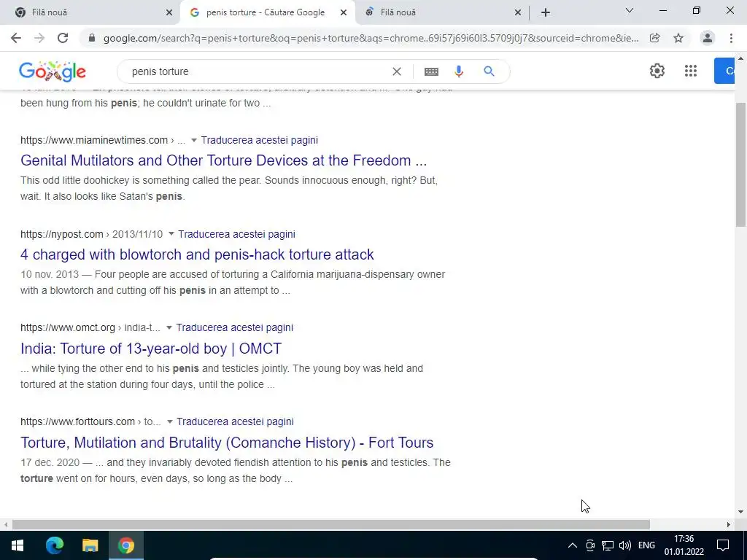This screenshot has width=747, height=560.
Task: Close the Google search tab
Action: pos(344,12)
